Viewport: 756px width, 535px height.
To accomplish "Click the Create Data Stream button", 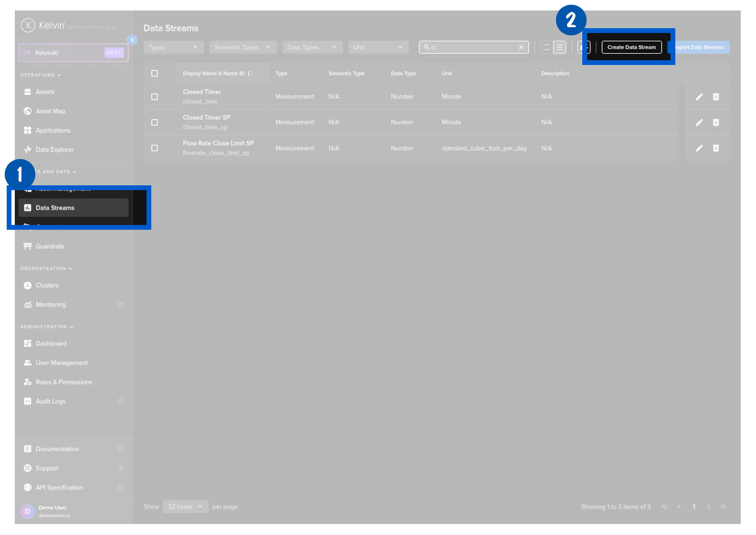I will pos(631,47).
